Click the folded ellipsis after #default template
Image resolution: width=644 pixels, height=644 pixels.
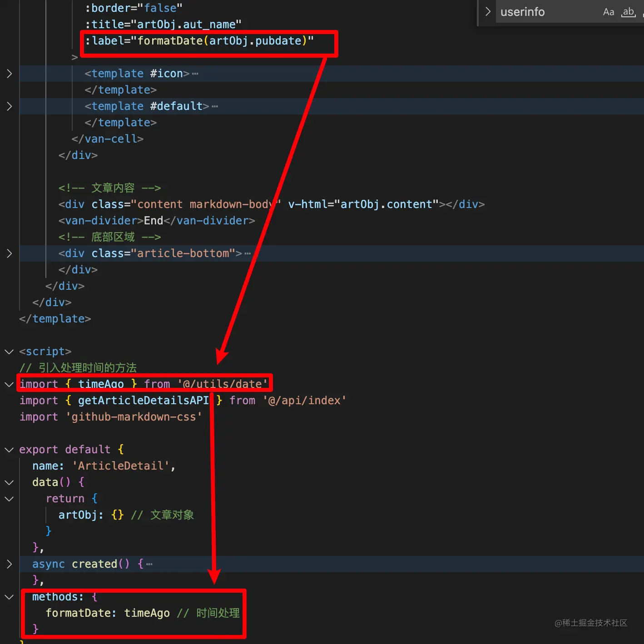[215, 106]
